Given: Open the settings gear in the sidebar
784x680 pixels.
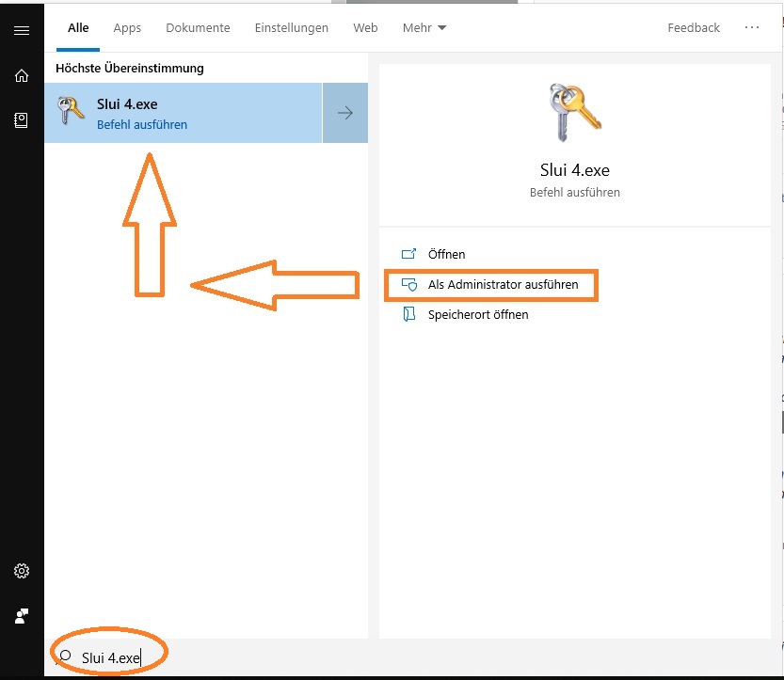Looking at the screenshot, I should tap(22, 571).
